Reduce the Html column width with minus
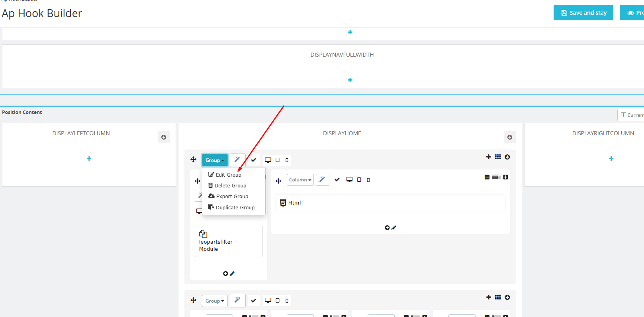The width and height of the screenshot is (644, 317). (487, 177)
